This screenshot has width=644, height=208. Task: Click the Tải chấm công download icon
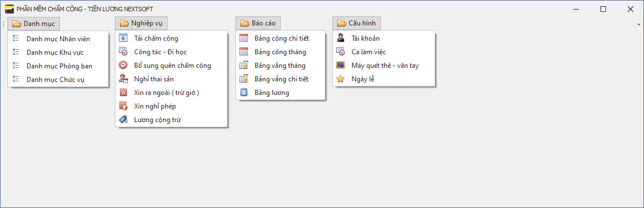pos(123,38)
